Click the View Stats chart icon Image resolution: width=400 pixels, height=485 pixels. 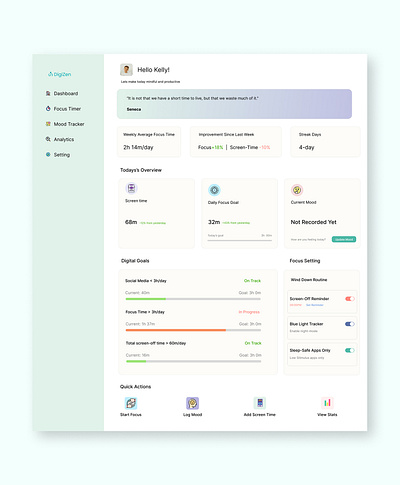327,403
